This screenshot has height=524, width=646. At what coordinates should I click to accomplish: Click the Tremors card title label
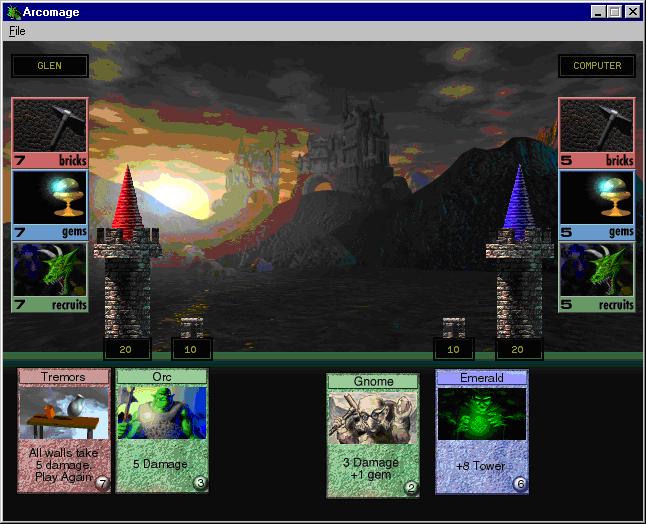click(x=64, y=377)
